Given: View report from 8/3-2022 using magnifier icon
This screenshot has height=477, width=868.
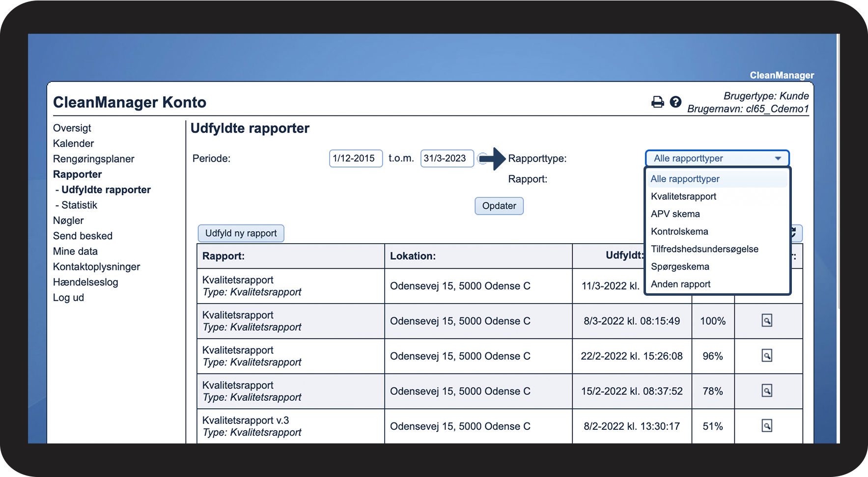Looking at the screenshot, I should 766,321.
